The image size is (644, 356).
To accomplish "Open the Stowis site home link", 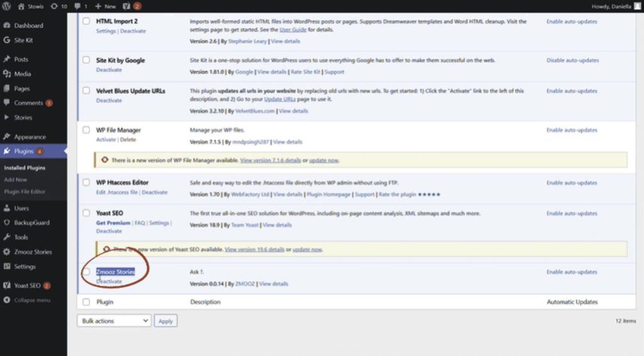I will coord(31,6).
